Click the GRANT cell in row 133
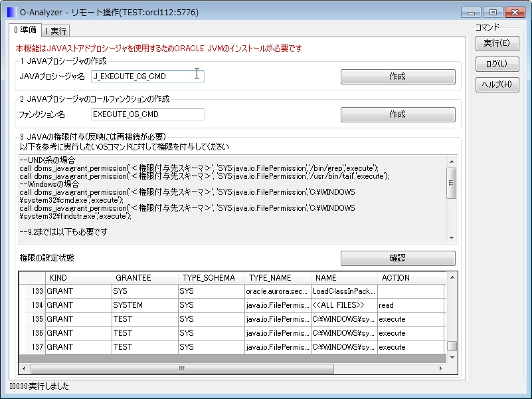Viewport: 532px width, 399px height. [x=78, y=291]
